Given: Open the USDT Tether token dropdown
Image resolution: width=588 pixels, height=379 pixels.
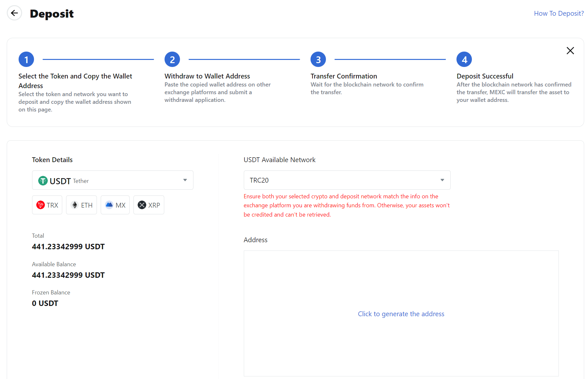Looking at the screenshot, I should coord(113,180).
